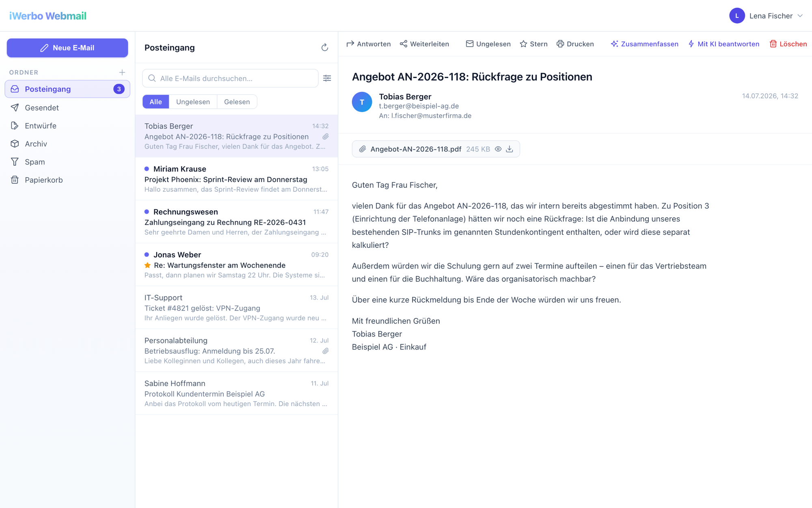
Task: Click the iWerbo Webmail logo
Action: click(x=48, y=16)
